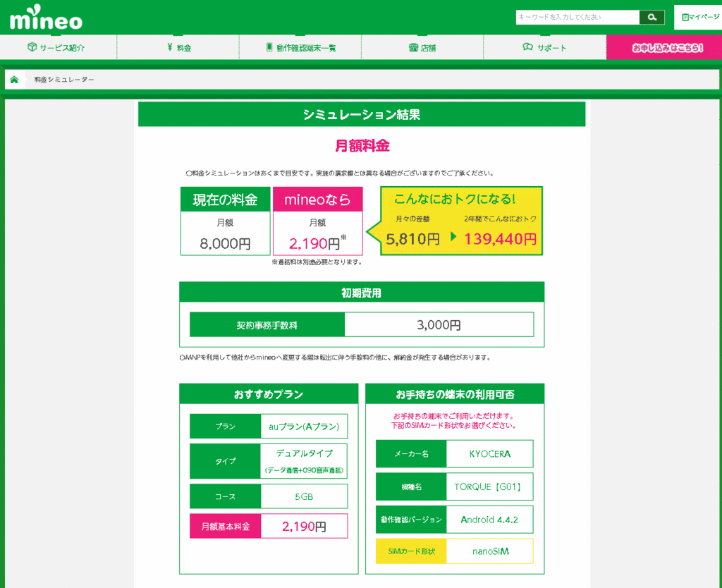Open the 動作確認端末一覧 menu
Screen dimensions: 722x588
300,47
